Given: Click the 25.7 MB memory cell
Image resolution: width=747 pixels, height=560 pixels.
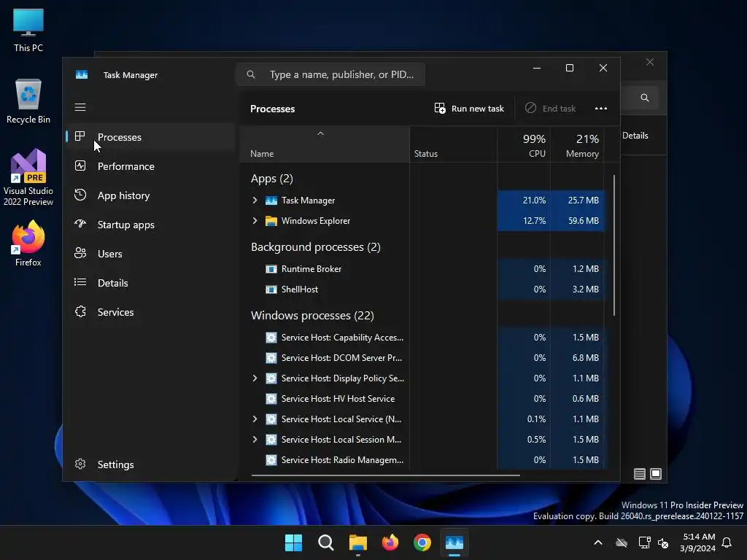Looking at the screenshot, I should [x=578, y=201].
